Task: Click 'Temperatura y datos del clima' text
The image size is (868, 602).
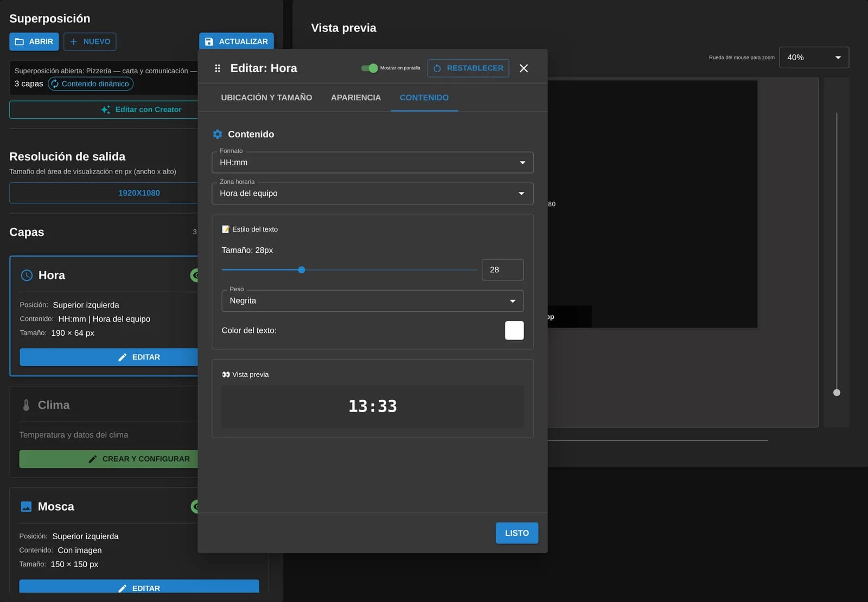Action: [74, 435]
